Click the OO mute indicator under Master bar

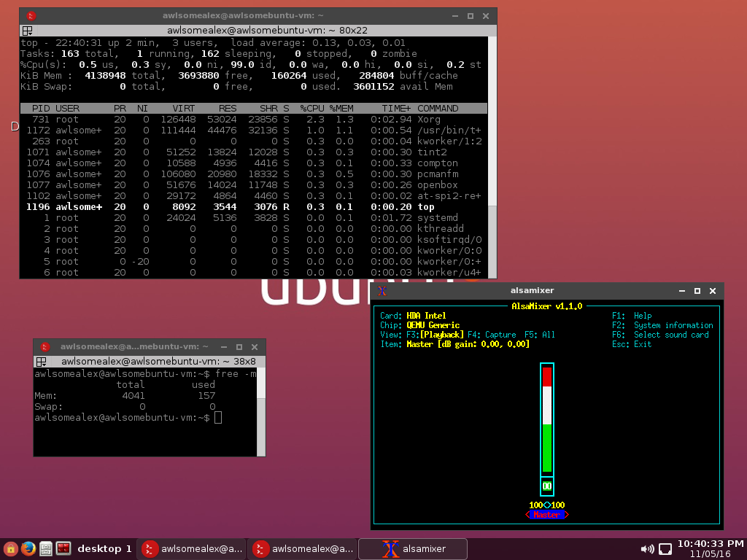tap(547, 486)
